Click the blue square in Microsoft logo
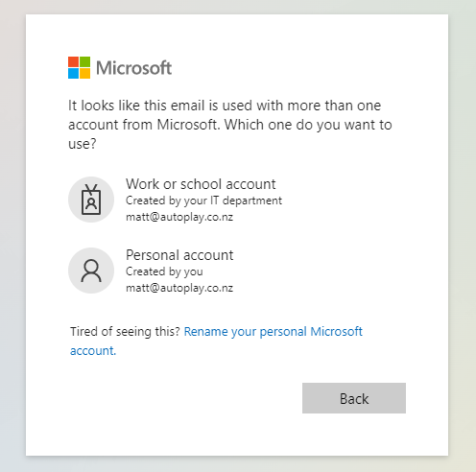The image size is (476, 472). pos(73,73)
